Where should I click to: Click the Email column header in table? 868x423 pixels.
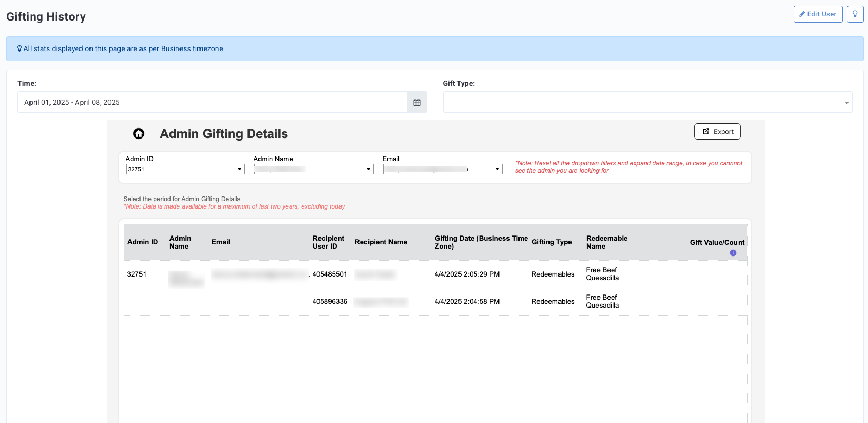pos(221,242)
